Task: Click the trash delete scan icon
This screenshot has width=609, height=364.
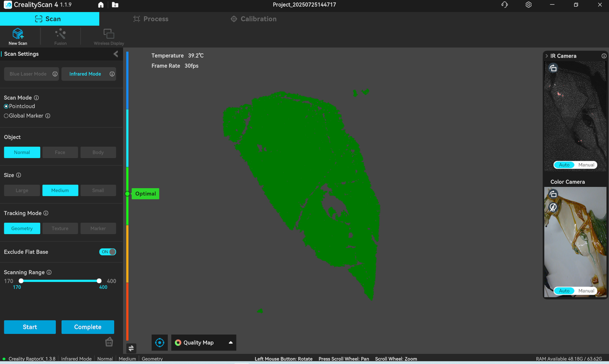Action: point(109,342)
